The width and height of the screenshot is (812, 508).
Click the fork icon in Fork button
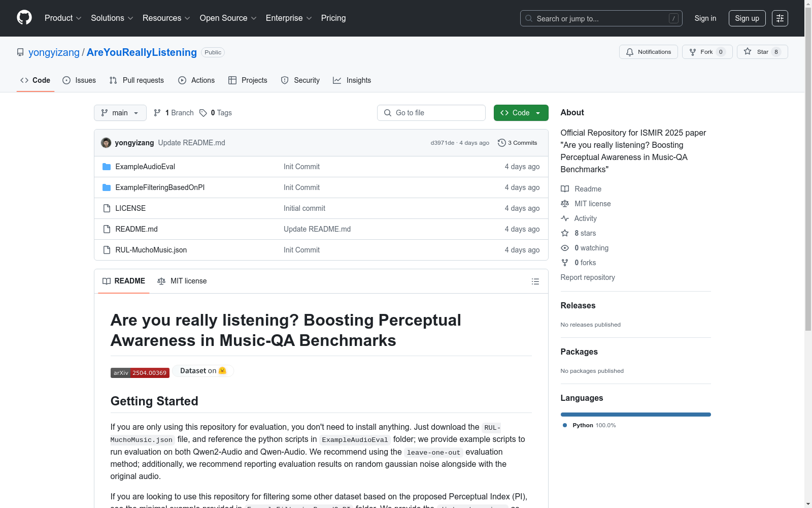pos(693,52)
